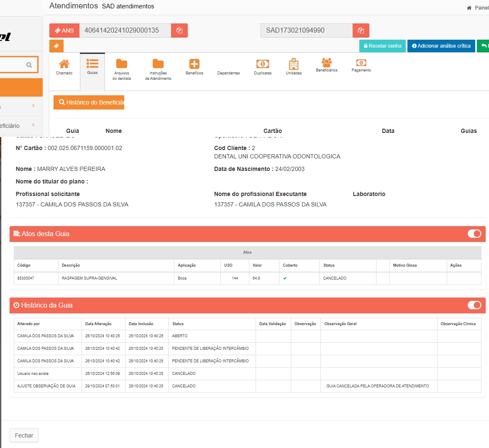The width and height of the screenshot is (489, 448).
Task: Click the orange tag icon button
Action: [56, 46]
